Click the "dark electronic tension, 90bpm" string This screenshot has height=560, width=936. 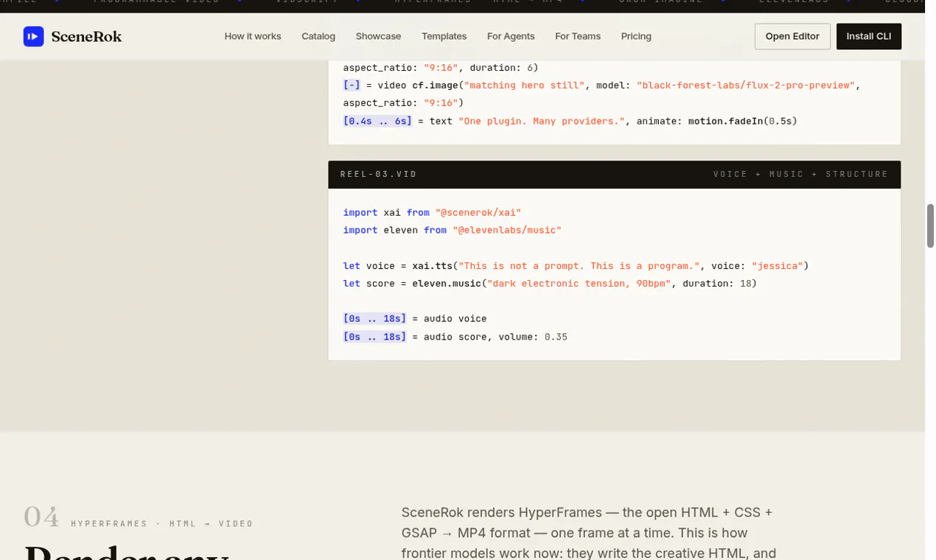coord(579,283)
